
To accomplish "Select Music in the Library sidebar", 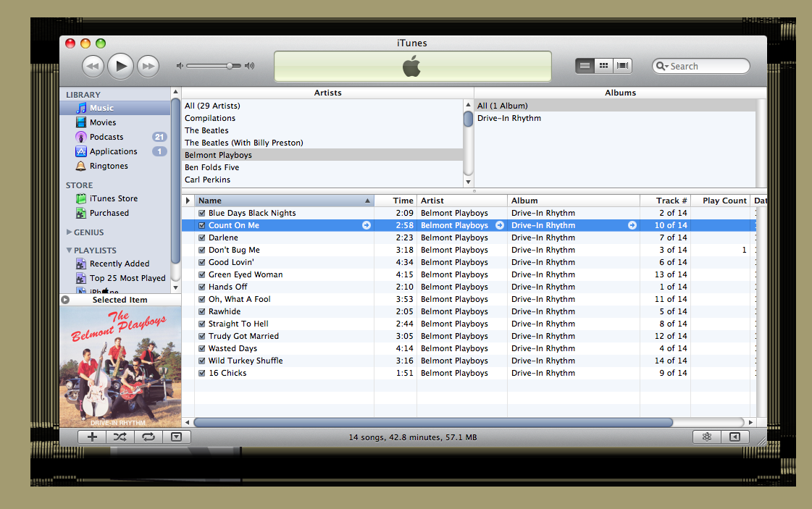I will 115,108.
